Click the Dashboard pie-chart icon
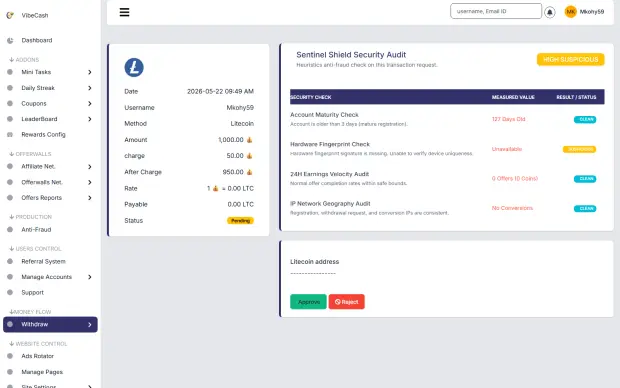This screenshot has width=620, height=388. tap(10, 40)
